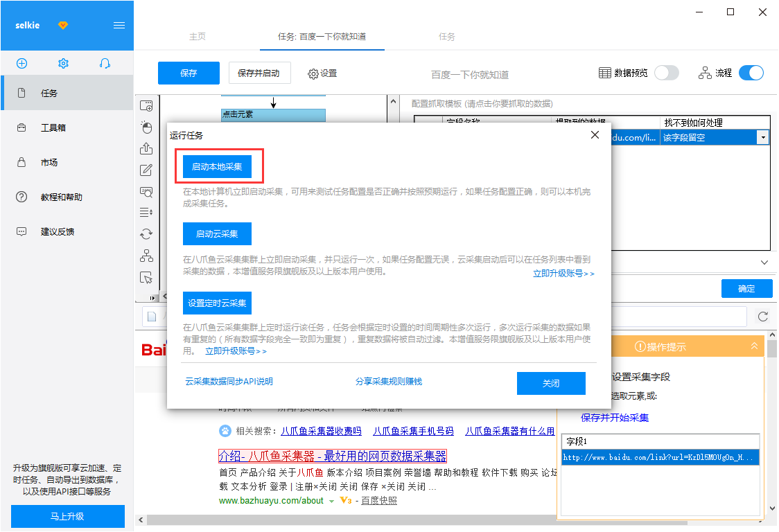Select the captcha recognition magnifier tool icon
This screenshot has width=779, height=532.
pyautogui.click(x=146, y=192)
